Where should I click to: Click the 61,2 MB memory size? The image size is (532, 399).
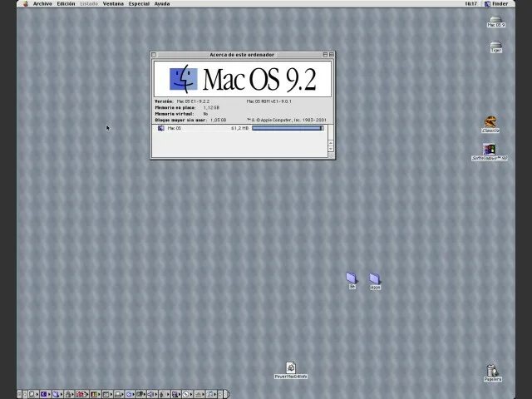(240, 128)
